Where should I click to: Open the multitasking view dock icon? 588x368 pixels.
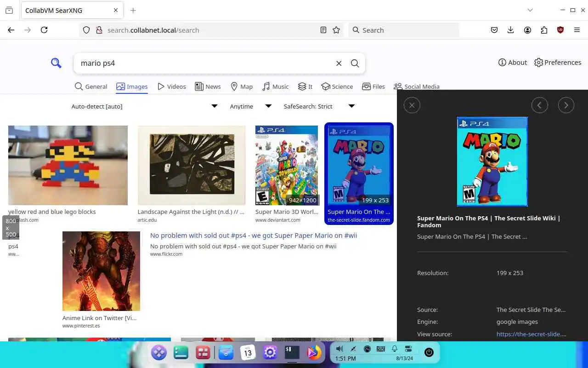203,352
